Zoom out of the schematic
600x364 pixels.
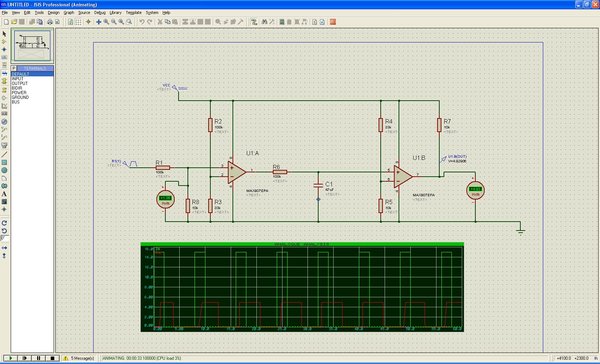point(114,22)
